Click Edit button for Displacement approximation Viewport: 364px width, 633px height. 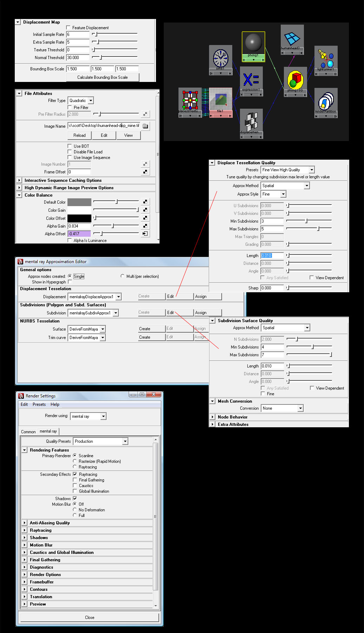(180, 296)
